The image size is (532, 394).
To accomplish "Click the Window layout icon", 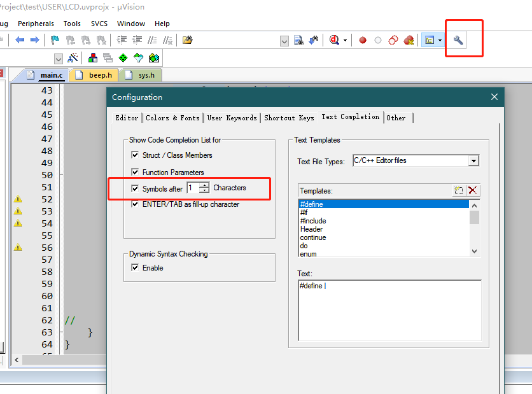I will [x=430, y=40].
